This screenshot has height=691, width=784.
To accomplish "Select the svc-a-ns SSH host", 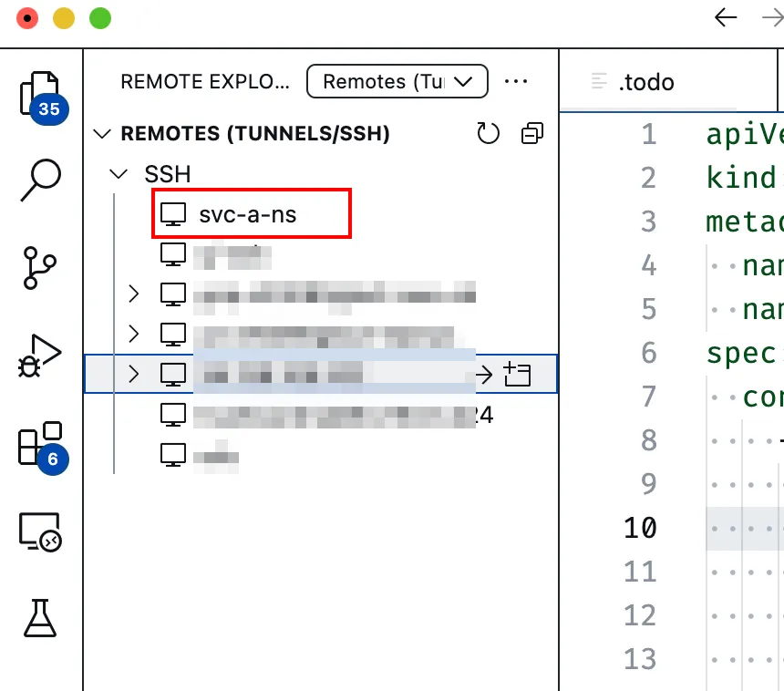I will (x=252, y=214).
